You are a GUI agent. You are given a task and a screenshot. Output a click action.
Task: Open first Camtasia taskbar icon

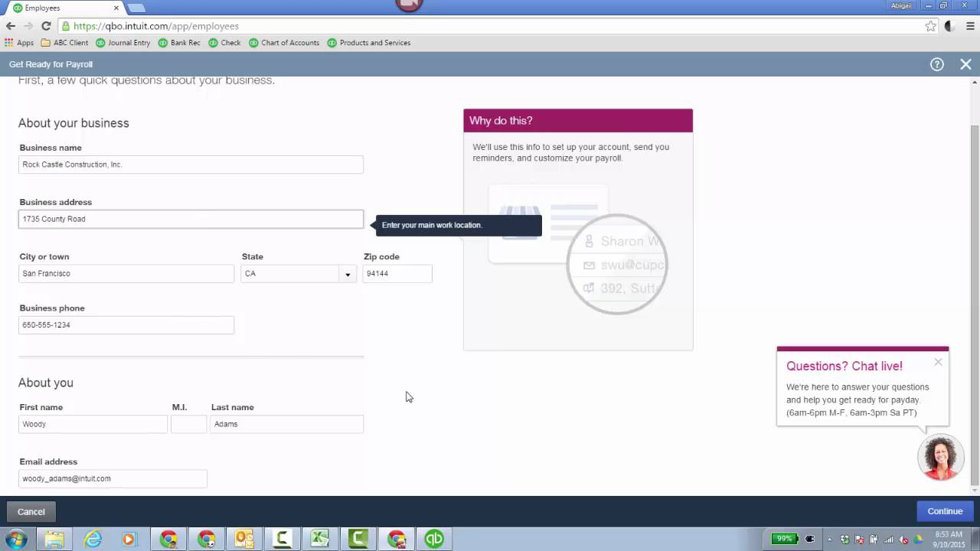tap(282, 539)
